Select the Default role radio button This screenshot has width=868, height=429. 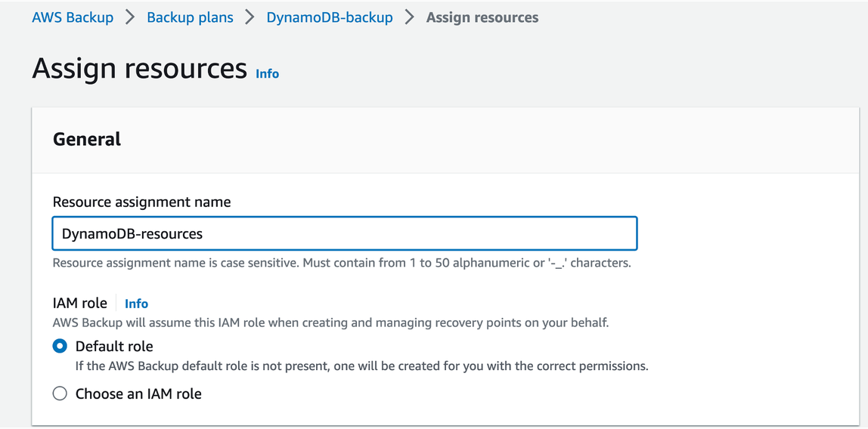[59, 347]
